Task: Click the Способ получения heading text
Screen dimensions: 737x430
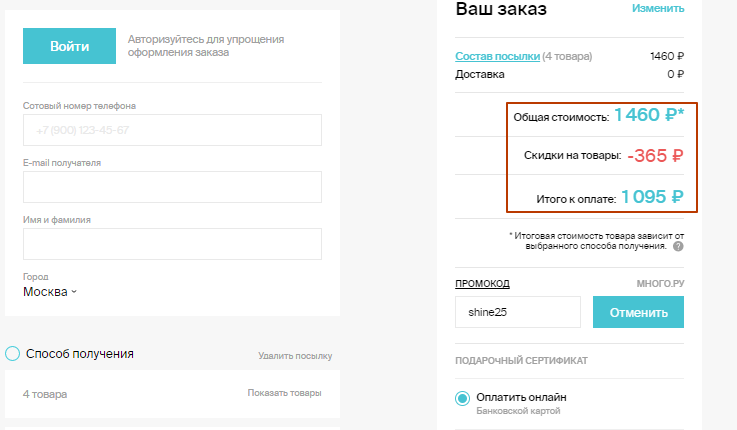Action: [80, 353]
